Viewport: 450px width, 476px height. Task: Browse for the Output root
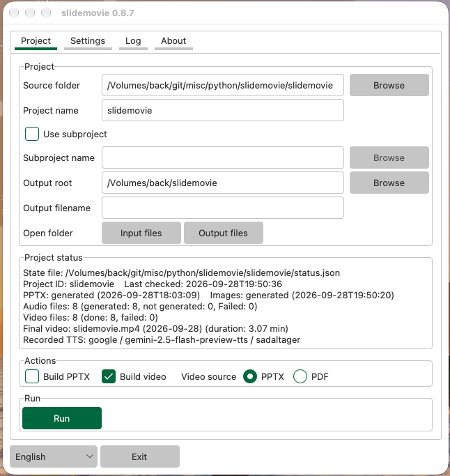tap(389, 183)
